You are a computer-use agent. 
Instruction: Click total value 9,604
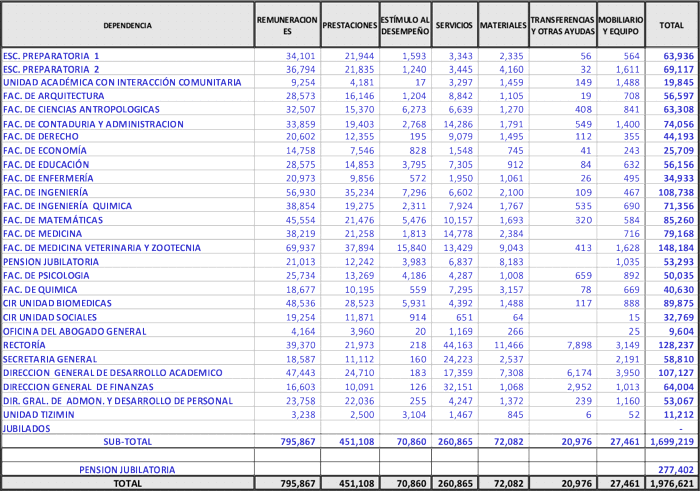click(682, 332)
